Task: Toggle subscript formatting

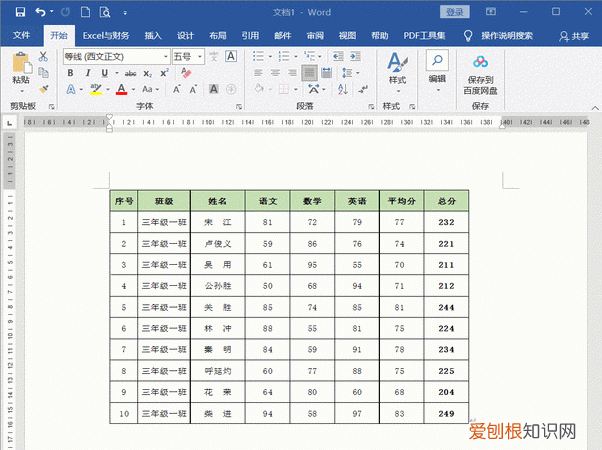Action: pyautogui.click(x=148, y=73)
